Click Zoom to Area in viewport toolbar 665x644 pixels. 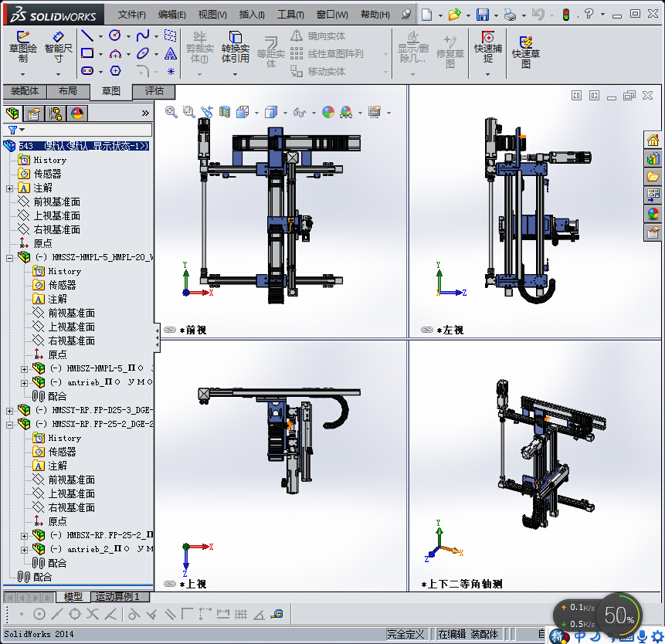(188, 112)
